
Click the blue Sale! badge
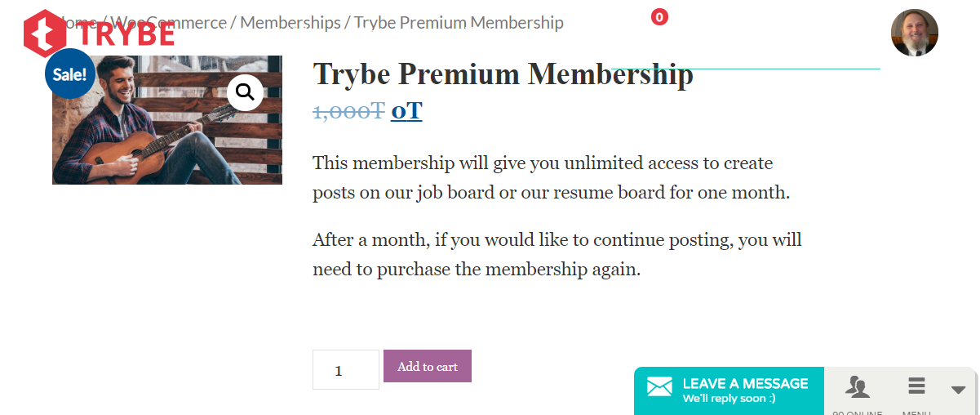coord(69,74)
